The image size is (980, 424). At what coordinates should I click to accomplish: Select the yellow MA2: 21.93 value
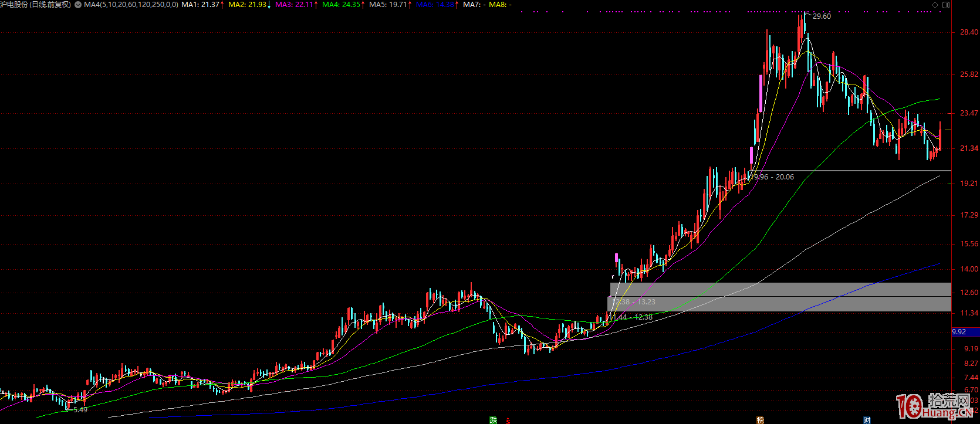[x=247, y=5]
